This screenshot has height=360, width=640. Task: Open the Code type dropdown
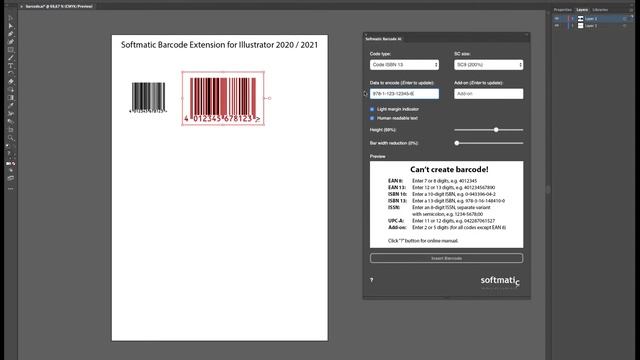point(404,64)
